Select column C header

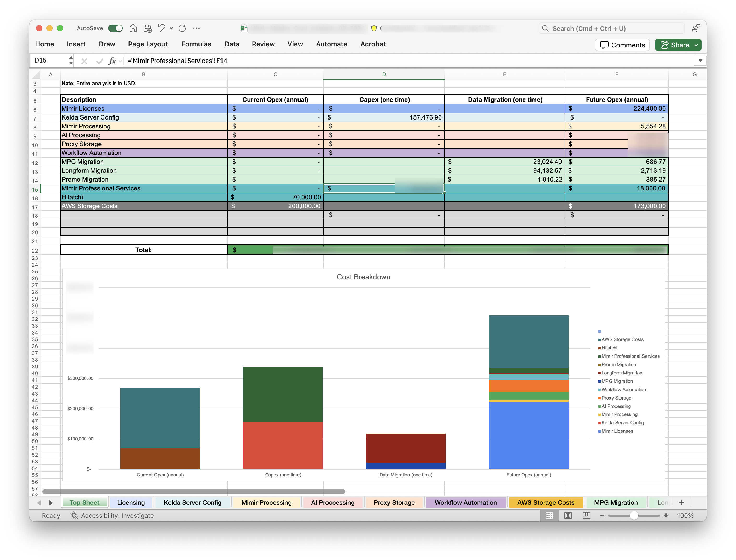[275, 74]
